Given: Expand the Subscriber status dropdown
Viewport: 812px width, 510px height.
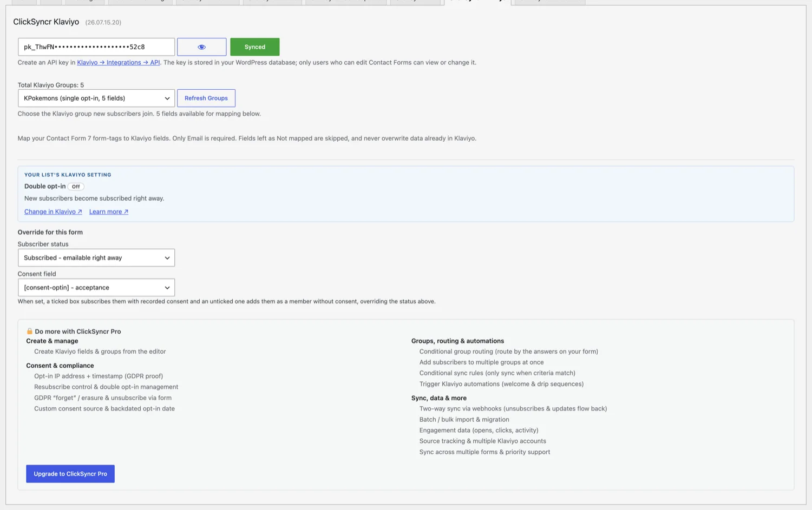Looking at the screenshot, I should coord(96,258).
